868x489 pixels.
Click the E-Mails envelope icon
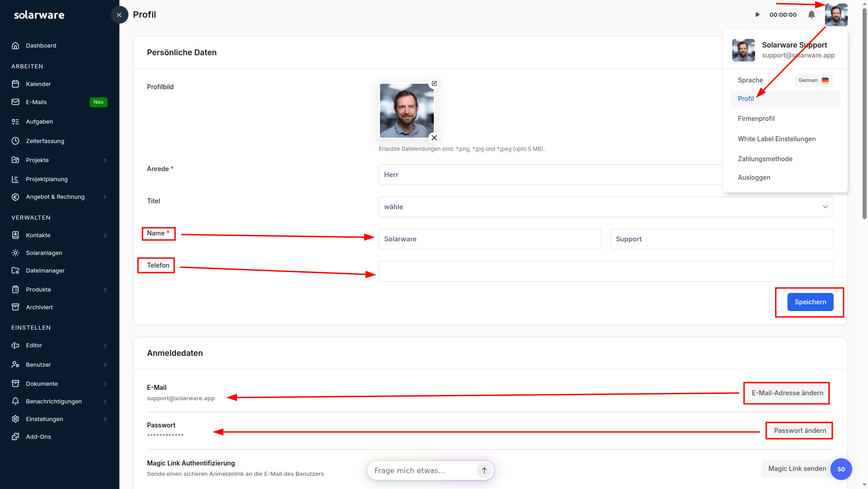pos(15,102)
